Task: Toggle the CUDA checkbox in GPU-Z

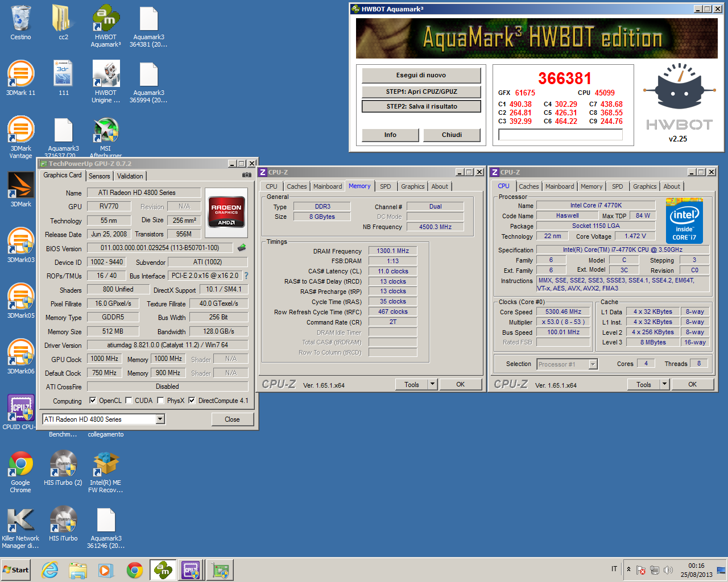Action: coord(129,401)
